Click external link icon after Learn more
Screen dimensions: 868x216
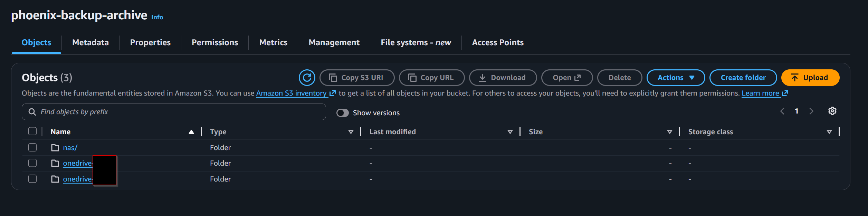pyautogui.click(x=785, y=93)
